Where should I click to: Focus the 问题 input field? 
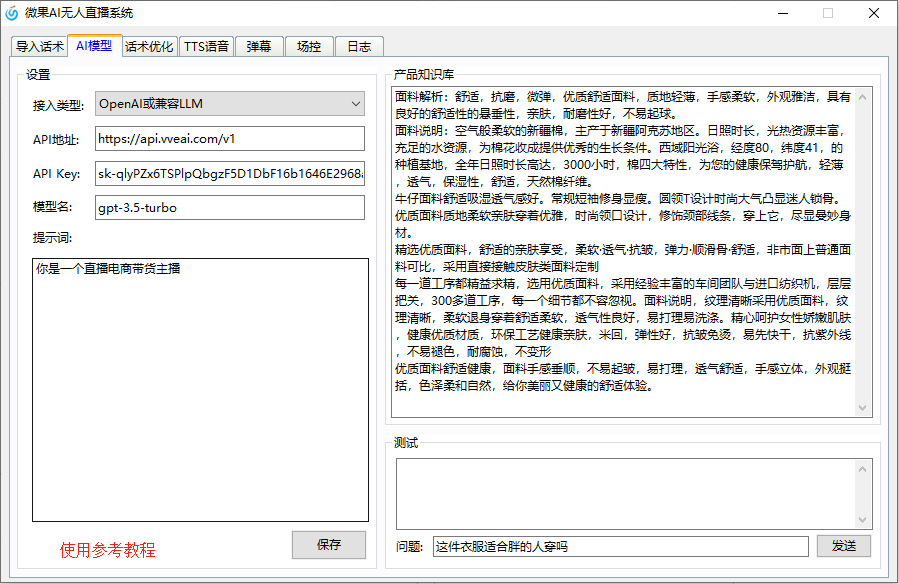(620, 547)
